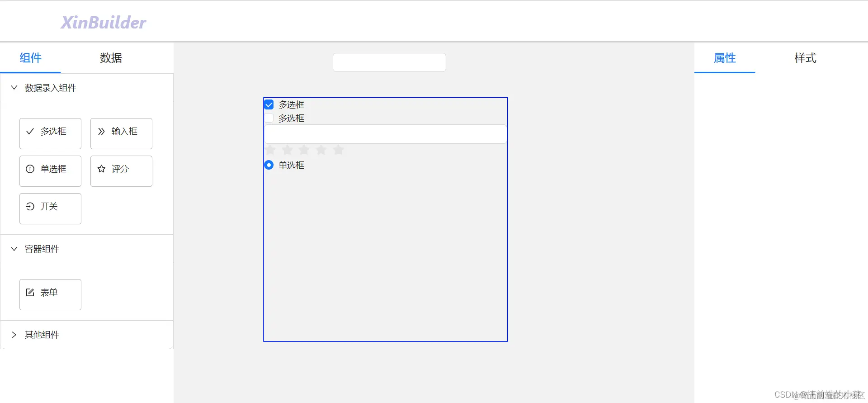Image resolution: width=868 pixels, height=403 pixels.
Task: Switch to the 数据 tab
Action: (111, 58)
